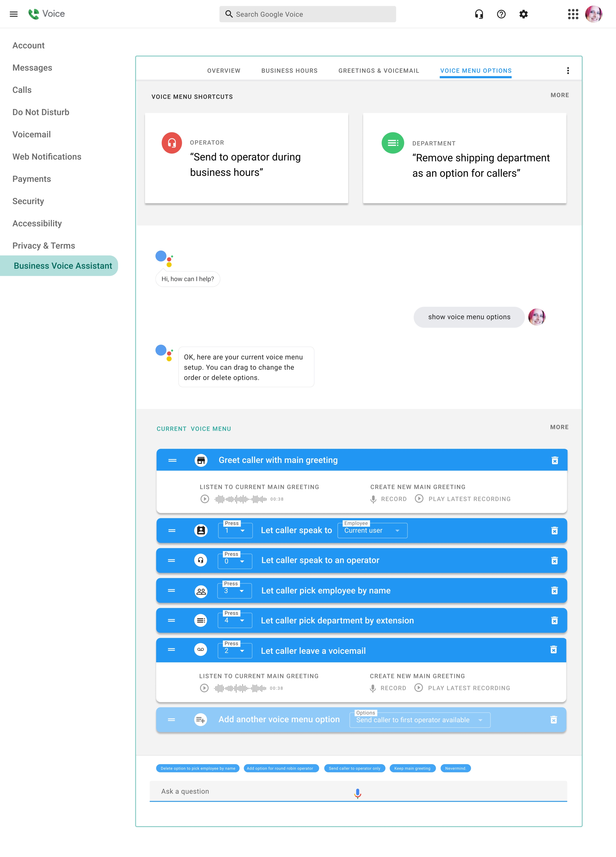Delete the voicemail menu option
The image size is (616, 857).
pyautogui.click(x=553, y=649)
